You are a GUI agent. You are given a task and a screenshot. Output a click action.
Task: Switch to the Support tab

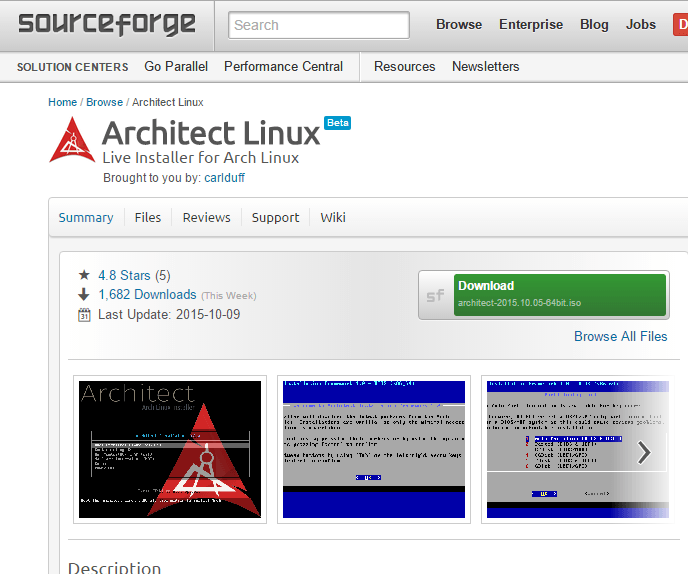point(276,218)
